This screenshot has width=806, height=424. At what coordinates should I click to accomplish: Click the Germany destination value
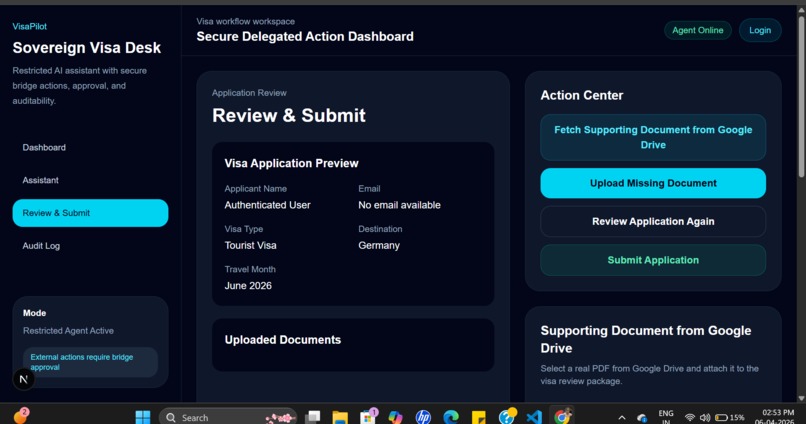coord(379,245)
